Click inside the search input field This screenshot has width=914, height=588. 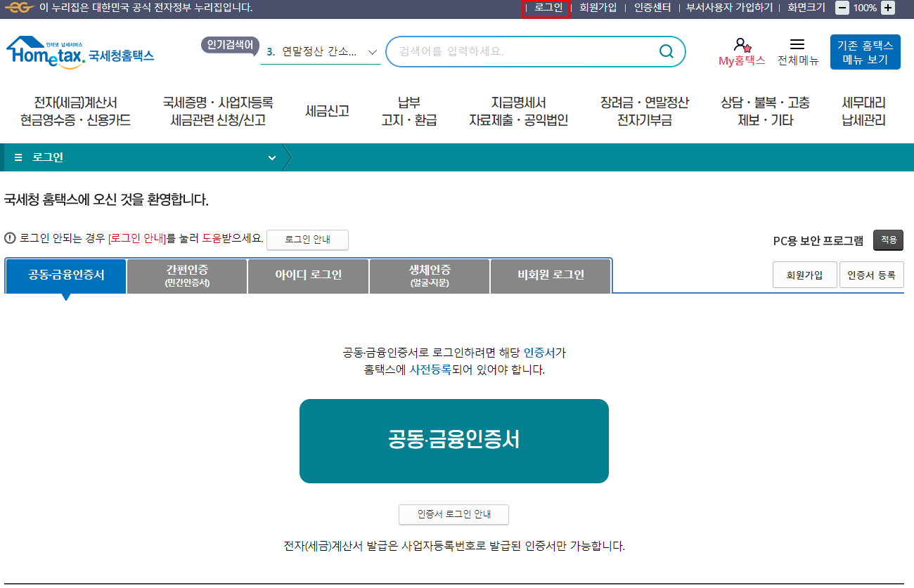527,51
